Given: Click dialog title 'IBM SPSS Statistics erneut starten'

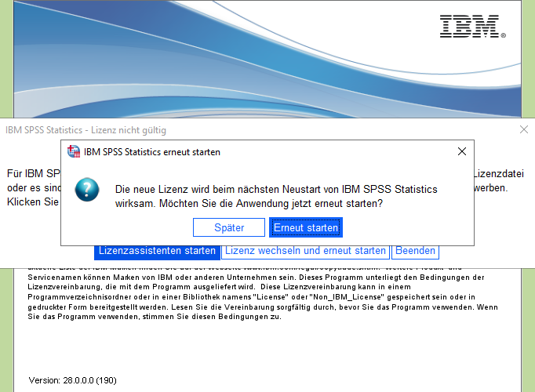Looking at the screenshot, I should [x=152, y=152].
